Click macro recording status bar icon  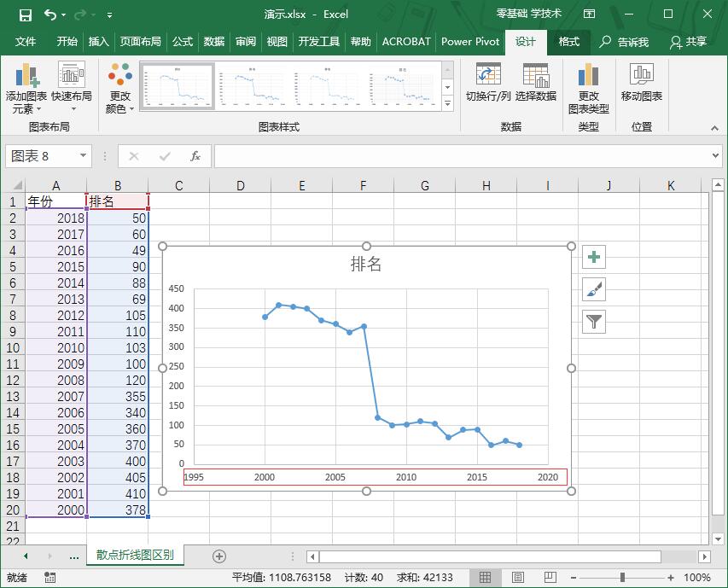click(x=50, y=577)
